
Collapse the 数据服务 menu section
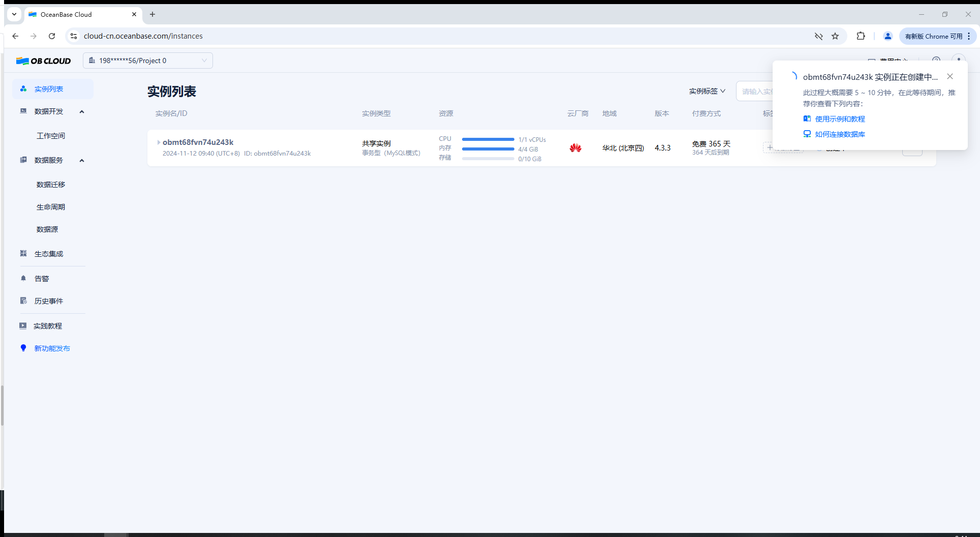click(x=82, y=161)
